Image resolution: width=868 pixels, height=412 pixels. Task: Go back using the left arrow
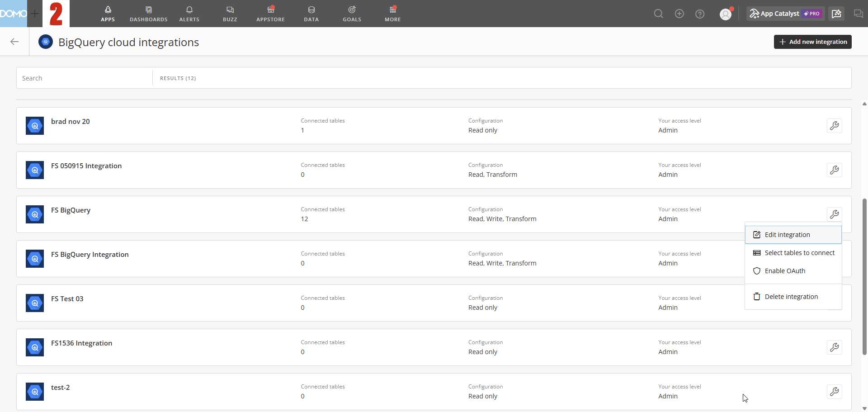[x=14, y=42]
